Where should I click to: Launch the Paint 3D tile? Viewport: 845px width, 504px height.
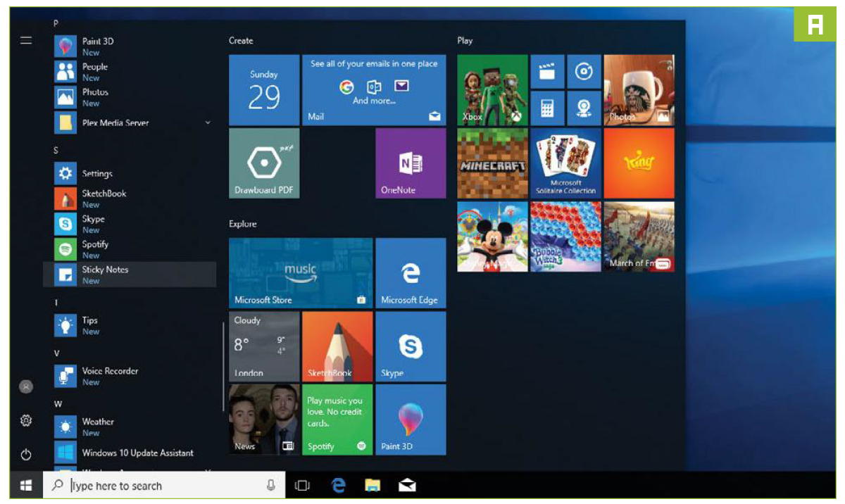(411, 420)
